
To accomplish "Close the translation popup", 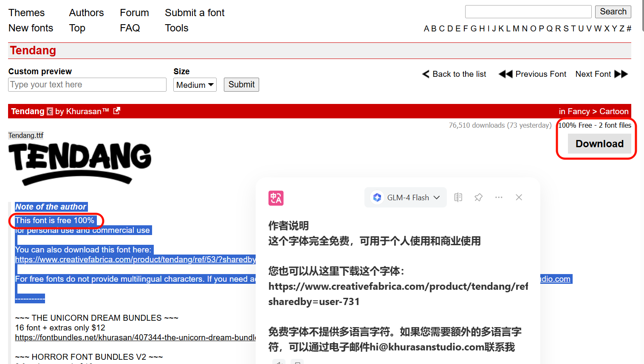I will point(519,197).
